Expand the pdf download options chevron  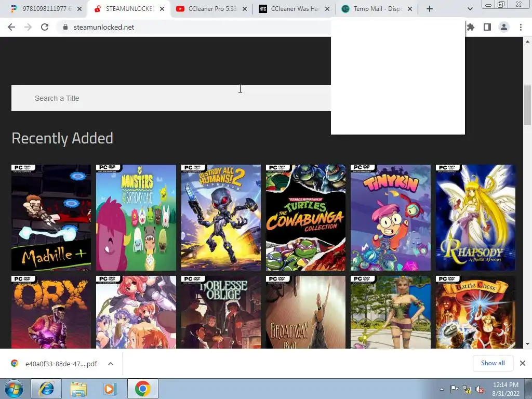coord(111,364)
